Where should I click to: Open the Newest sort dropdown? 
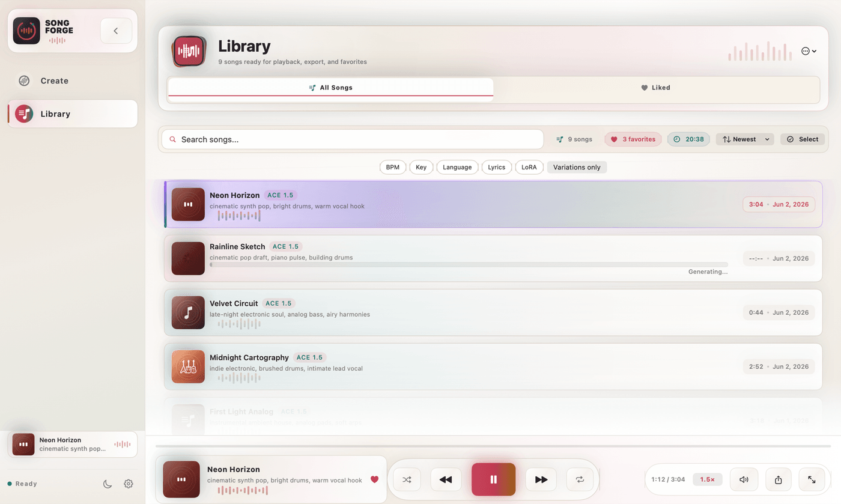click(x=745, y=139)
